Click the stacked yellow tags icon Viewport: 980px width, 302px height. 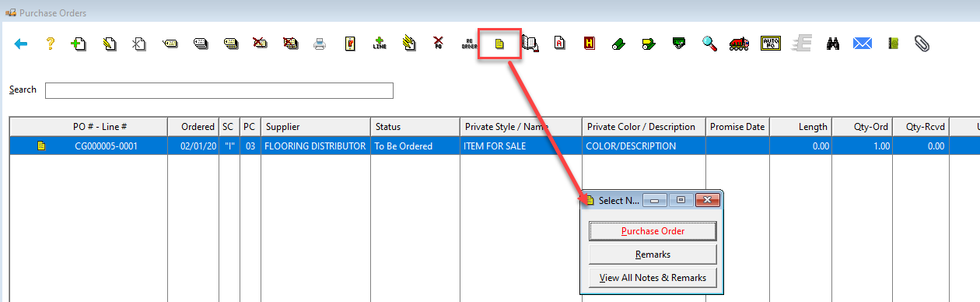230,44
